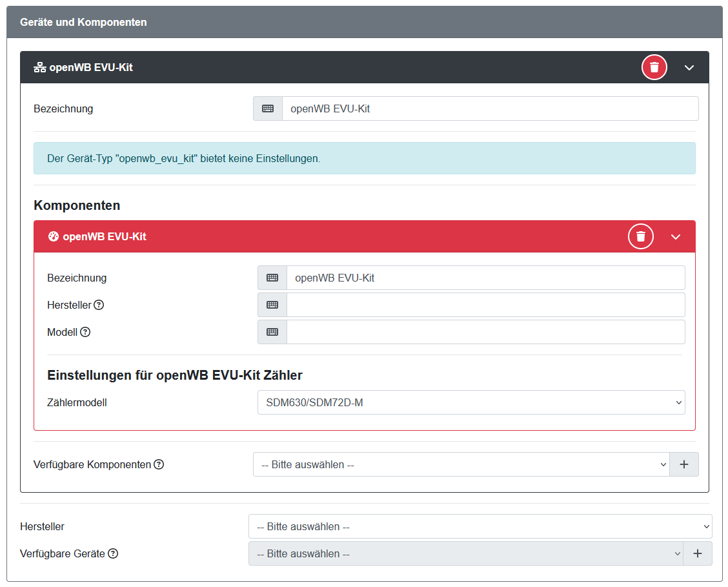Add the selected available device
Viewport: 728px width, 587px height.
pos(698,553)
